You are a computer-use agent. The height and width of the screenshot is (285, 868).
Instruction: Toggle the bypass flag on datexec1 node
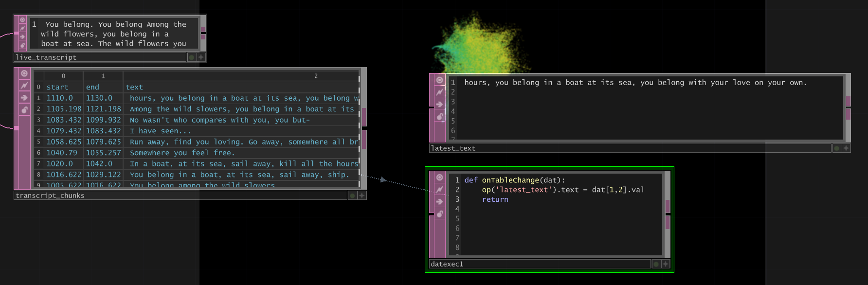click(439, 201)
